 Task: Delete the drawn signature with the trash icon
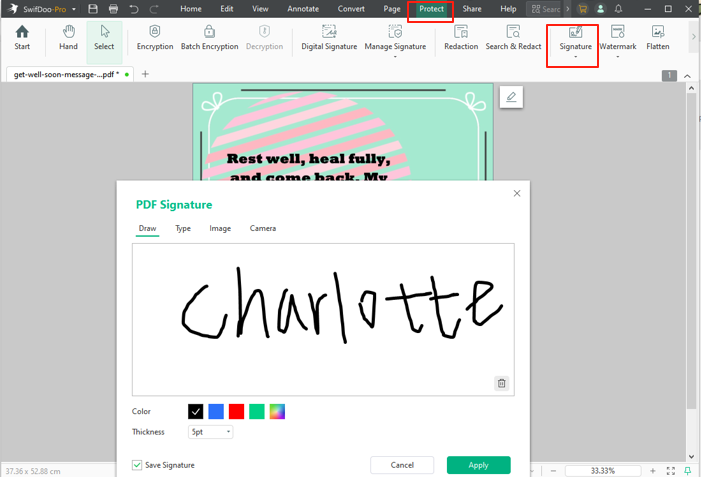(502, 383)
